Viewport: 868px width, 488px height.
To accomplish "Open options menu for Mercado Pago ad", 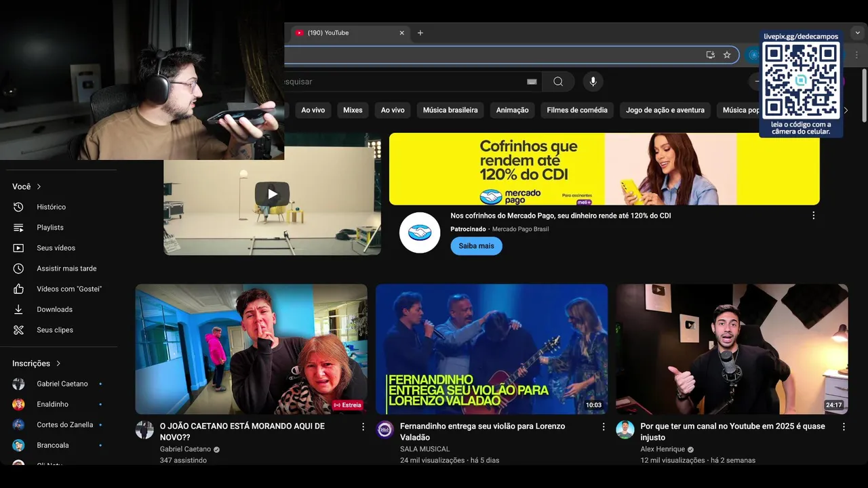I will click(x=813, y=216).
